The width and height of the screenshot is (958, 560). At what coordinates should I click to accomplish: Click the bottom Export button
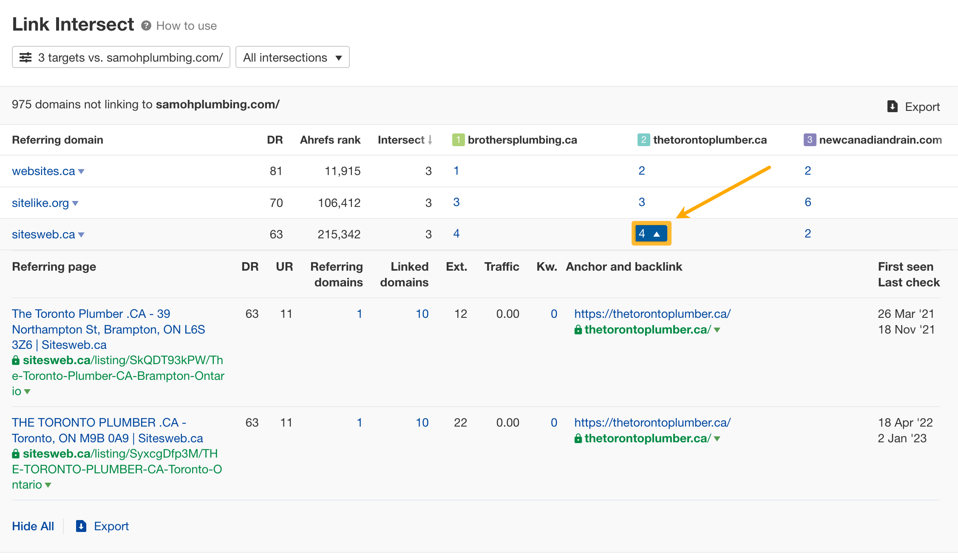click(x=102, y=526)
